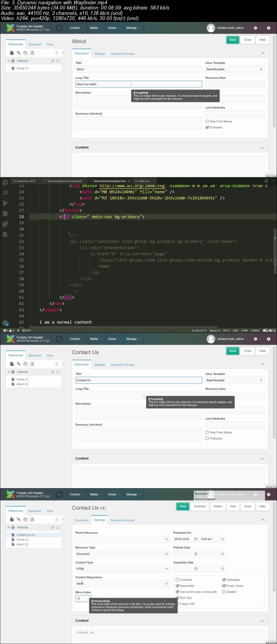277x644 pixels.
Task: Open the Extras menu on About page
Action: pyautogui.click(x=114, y=28)
